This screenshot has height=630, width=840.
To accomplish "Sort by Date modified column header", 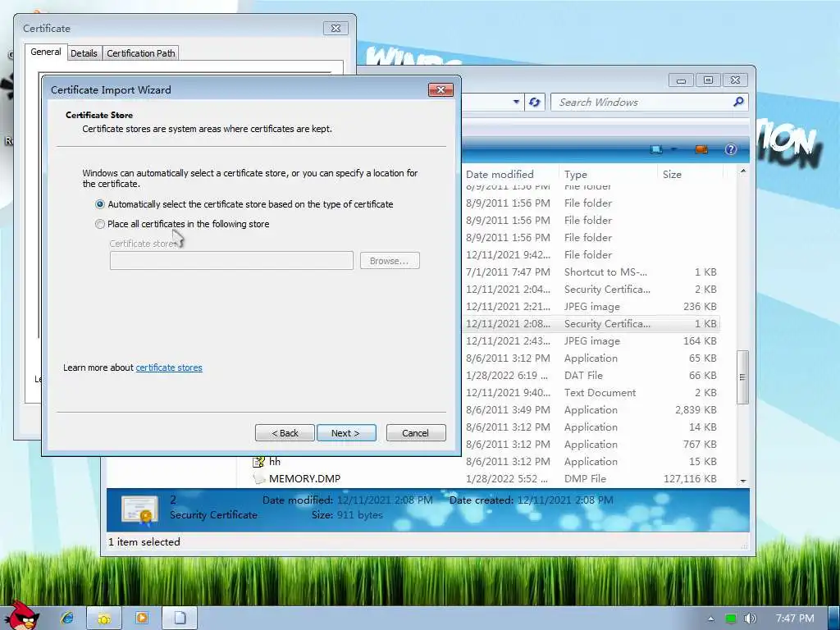I will click(x=500, y=174).
